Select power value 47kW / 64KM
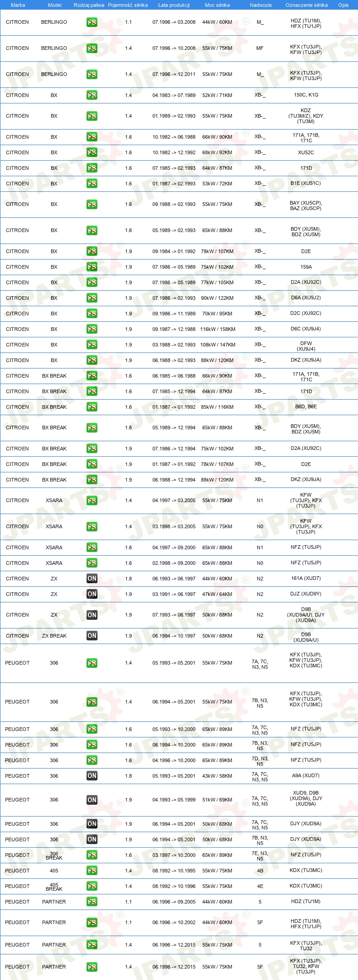The height and width of the screenshot is (980, 358). point(217,594)
